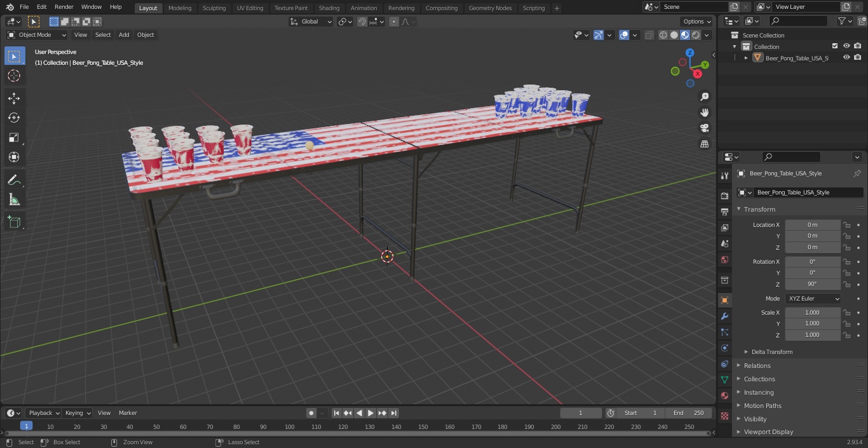
Task: Open the Physics properties tab
Action: coord(724,348)
